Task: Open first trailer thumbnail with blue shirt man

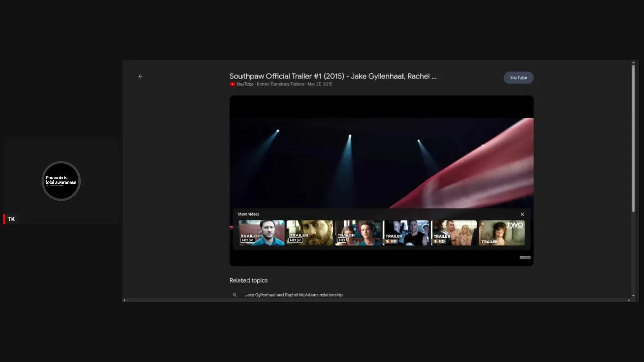Action: (x=262, y=232)
